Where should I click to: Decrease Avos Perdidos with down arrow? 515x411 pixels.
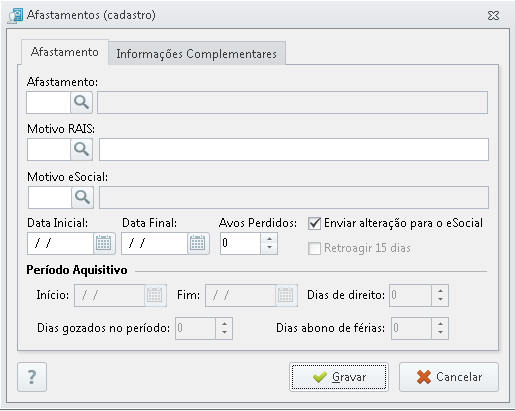269,248
